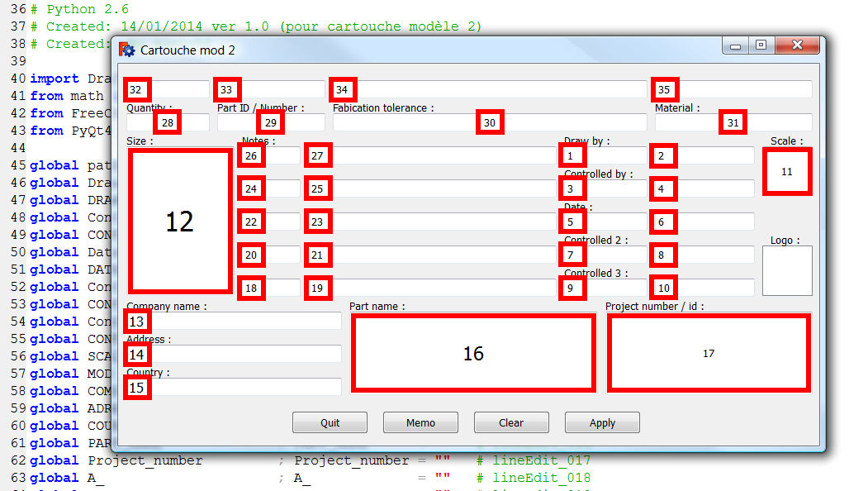Select the Size box numbered 12
This screenshot has width=868, height=491.
180,222
